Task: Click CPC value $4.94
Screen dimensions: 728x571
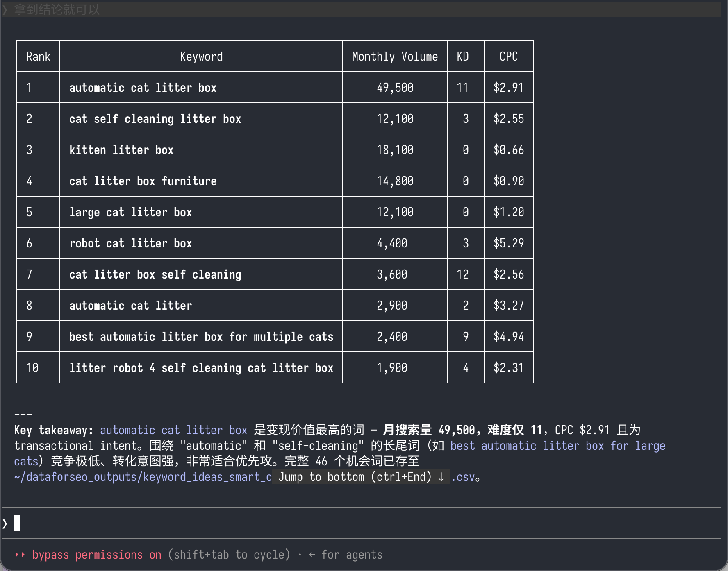Action: click(509, 337)
